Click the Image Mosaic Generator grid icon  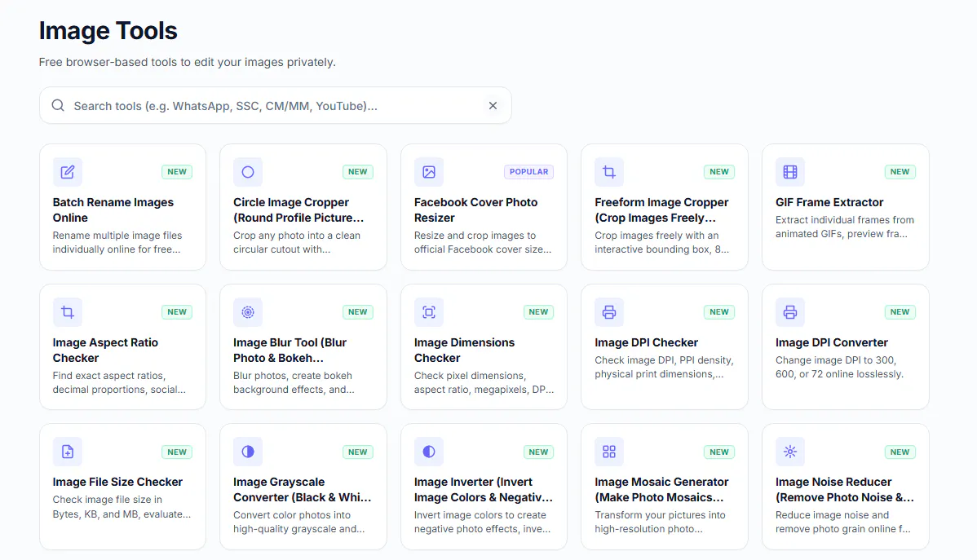[x=609, y=452]
